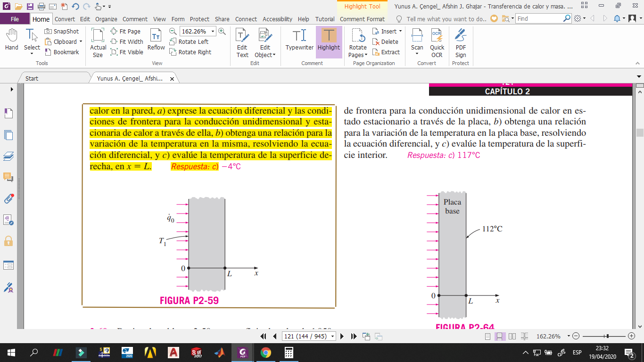The width and height of the screenshot is (644, 362).
Task: Open the zoom percentage dropdown
Action: [x=213, y=31]
